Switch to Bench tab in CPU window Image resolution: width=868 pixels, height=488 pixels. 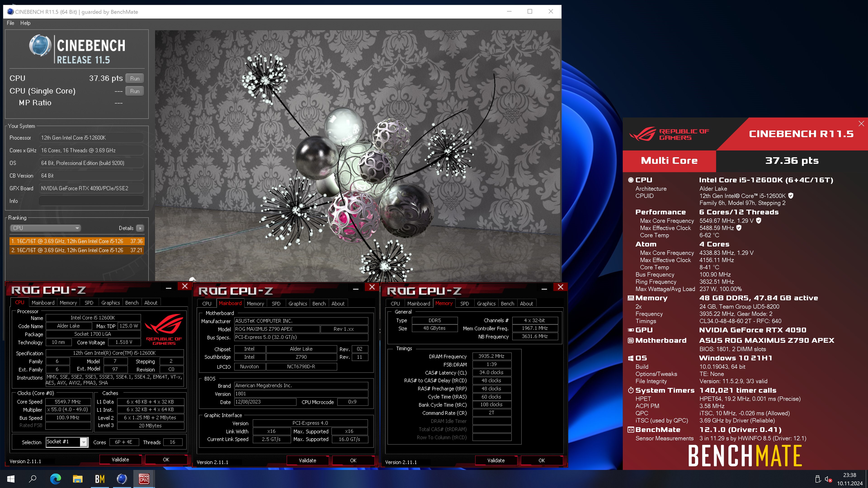pyautogui.click(x=132, y=303)
